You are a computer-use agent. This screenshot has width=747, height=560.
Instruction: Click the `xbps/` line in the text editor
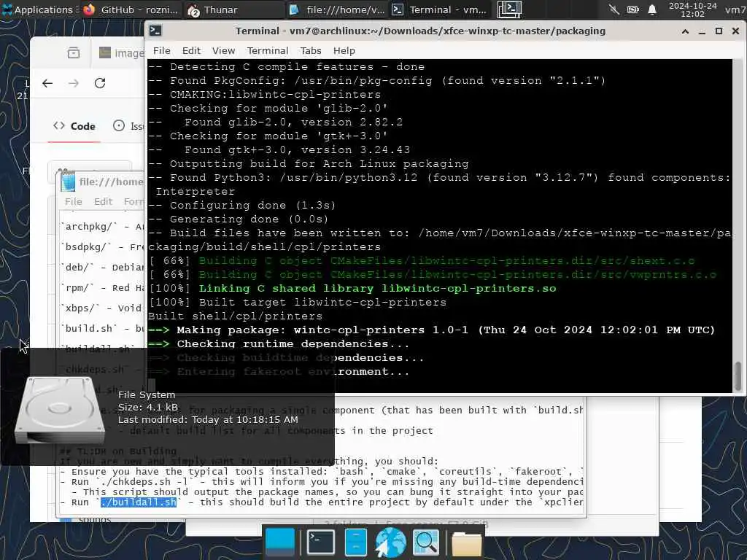pyautogui.click(x=102, y=308)
